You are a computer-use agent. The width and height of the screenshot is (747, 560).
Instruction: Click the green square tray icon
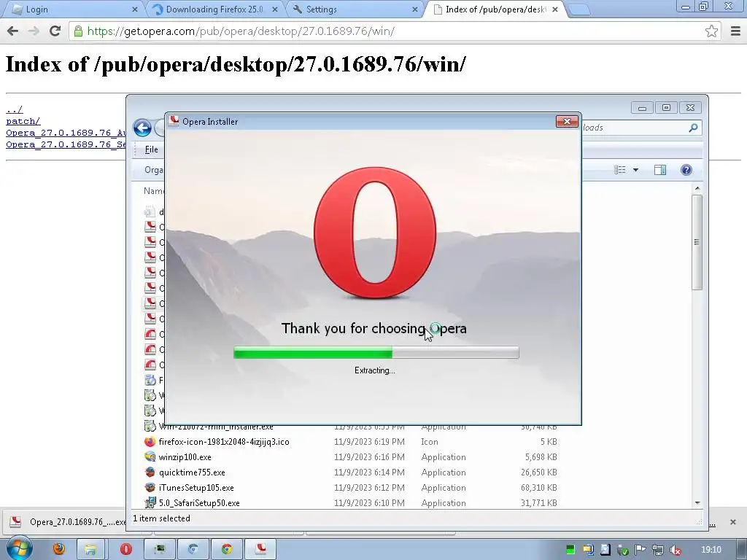click(570, 550)
